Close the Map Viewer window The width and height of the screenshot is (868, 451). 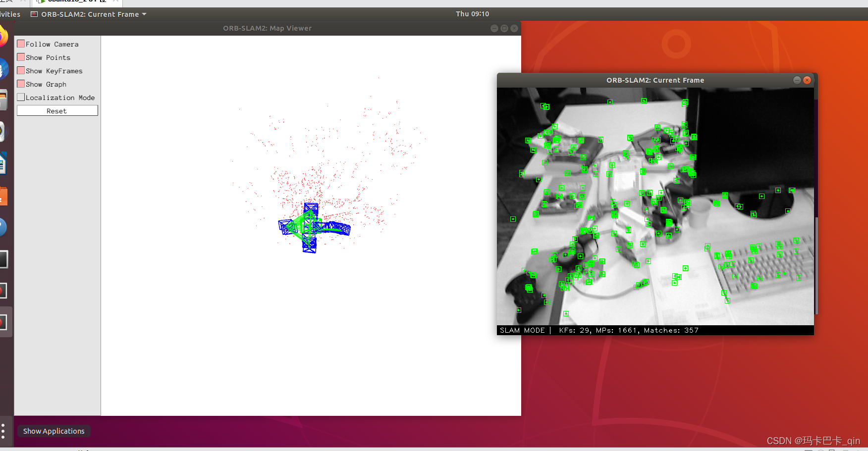coord(514,28)
